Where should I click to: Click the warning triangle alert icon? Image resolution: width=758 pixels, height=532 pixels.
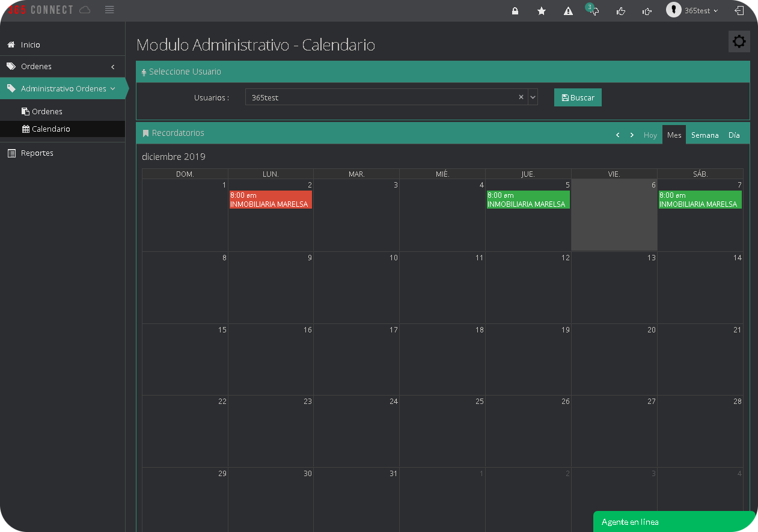coord(568,11)
